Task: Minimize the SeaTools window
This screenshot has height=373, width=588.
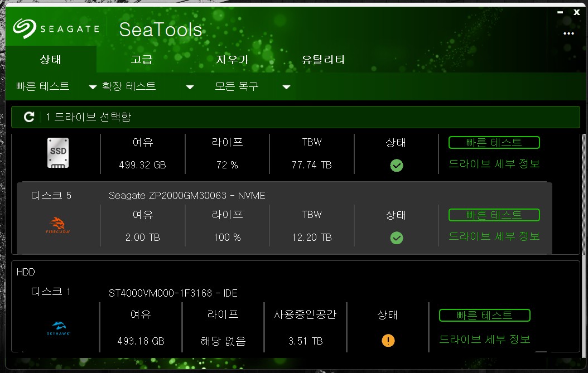Action: coord(560,12)
